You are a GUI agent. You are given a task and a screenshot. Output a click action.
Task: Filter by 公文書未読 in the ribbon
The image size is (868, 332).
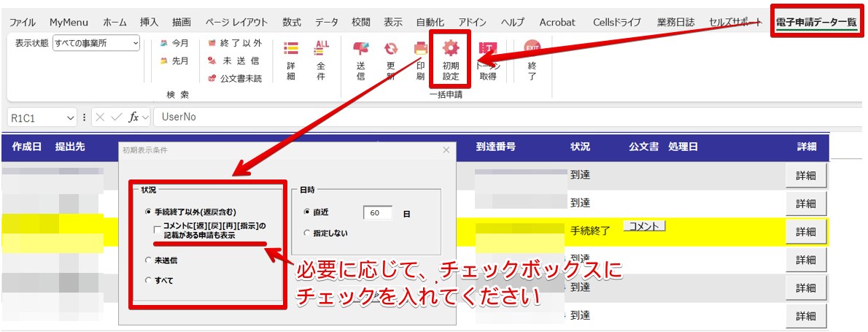(234, 79)
